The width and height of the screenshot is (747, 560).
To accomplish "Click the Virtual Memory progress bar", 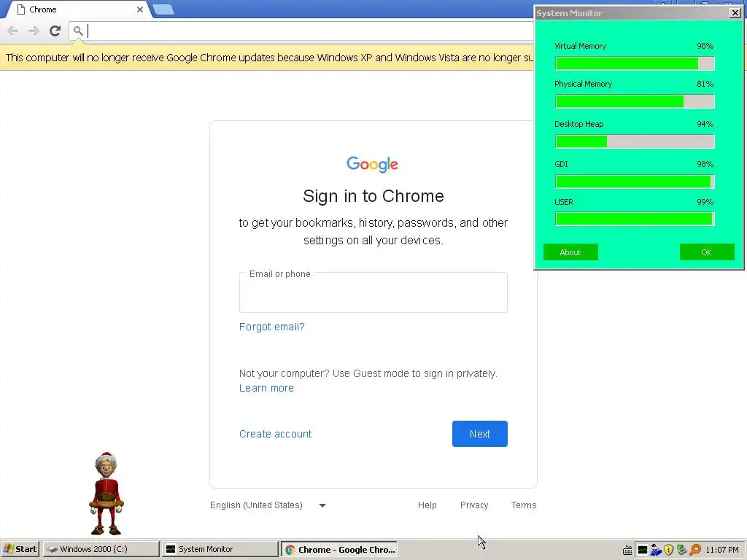I will tap(635, 63).
